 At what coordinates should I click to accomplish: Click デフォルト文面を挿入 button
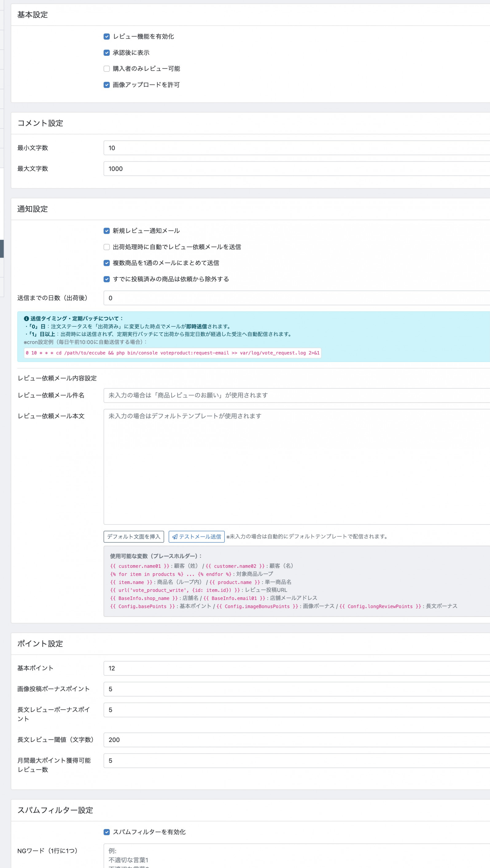(134, 537)
